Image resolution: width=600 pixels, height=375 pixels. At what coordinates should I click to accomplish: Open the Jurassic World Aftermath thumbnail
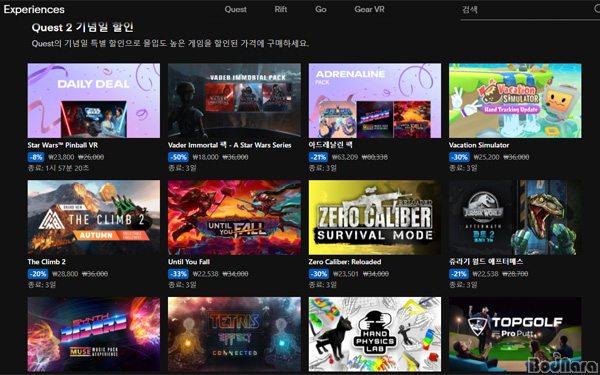(515, 217)
